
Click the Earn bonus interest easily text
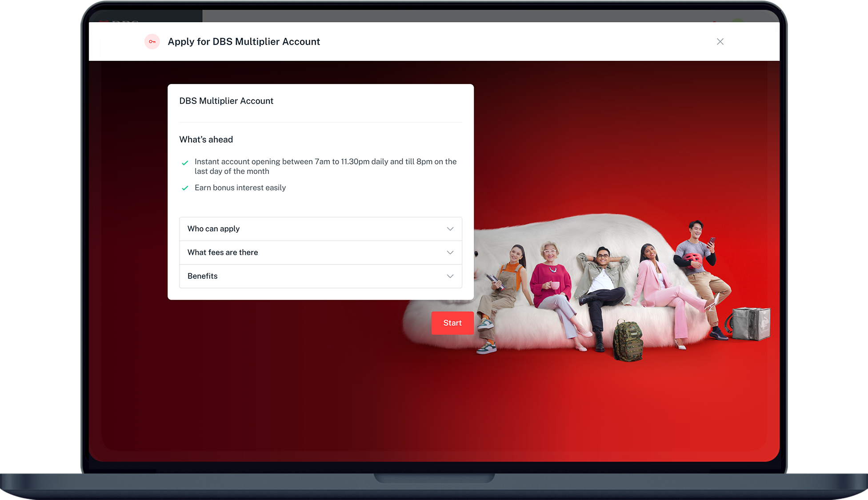coord(240,188)
